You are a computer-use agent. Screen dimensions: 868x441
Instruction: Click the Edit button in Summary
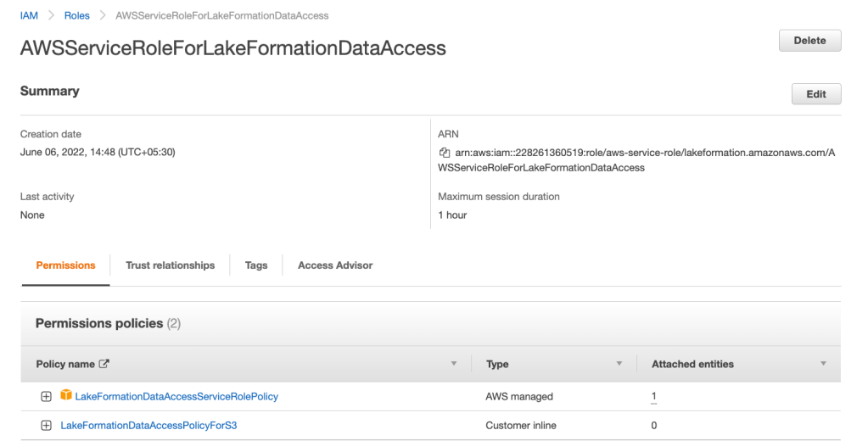click(x=815, y=94)
